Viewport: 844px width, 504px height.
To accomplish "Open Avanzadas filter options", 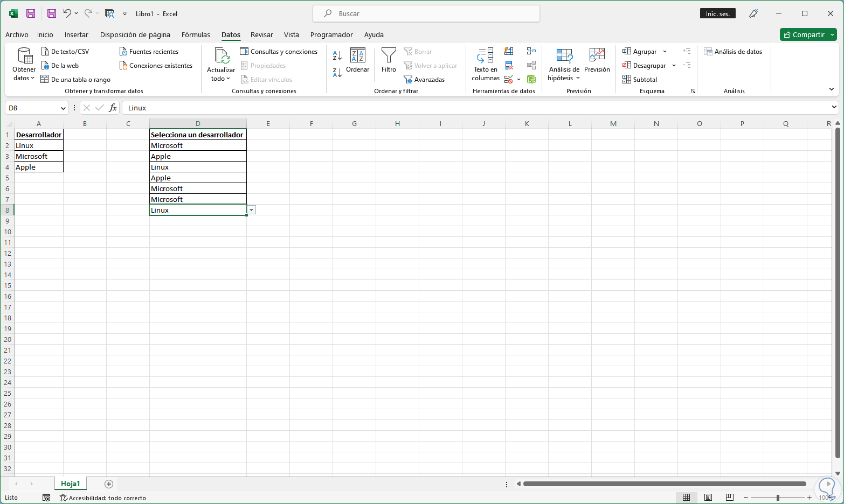I will coord(424,80).
